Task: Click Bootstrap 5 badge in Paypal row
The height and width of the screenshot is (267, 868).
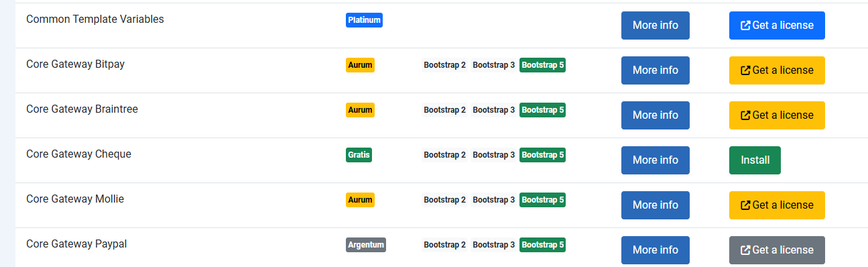Action: coord(542,245)
